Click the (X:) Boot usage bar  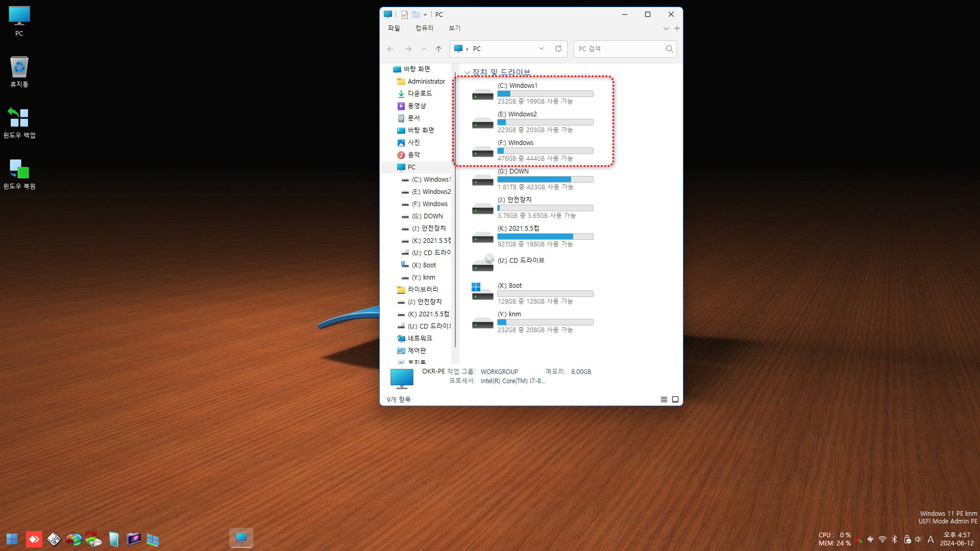545,294
